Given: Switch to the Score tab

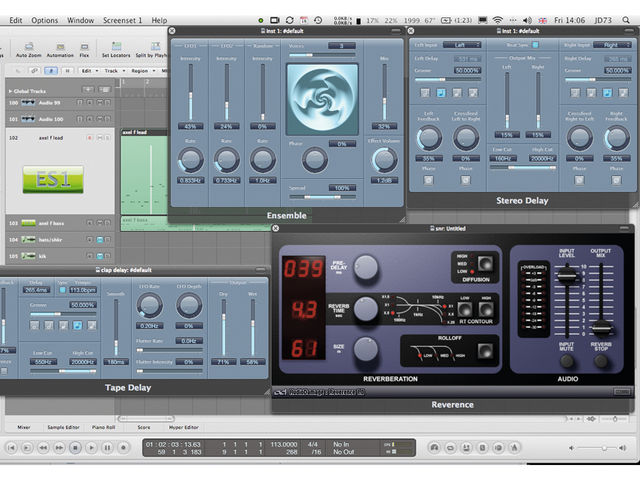Looking at the screenshot, I should 144,427.
